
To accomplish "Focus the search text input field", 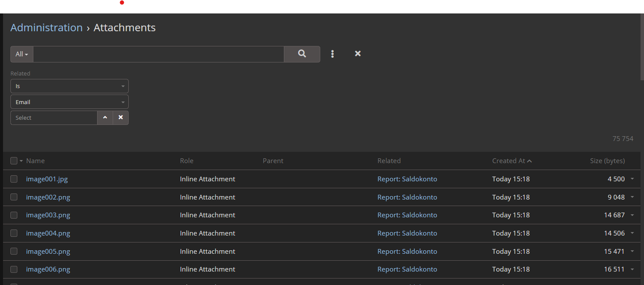I will pos(158,54).
